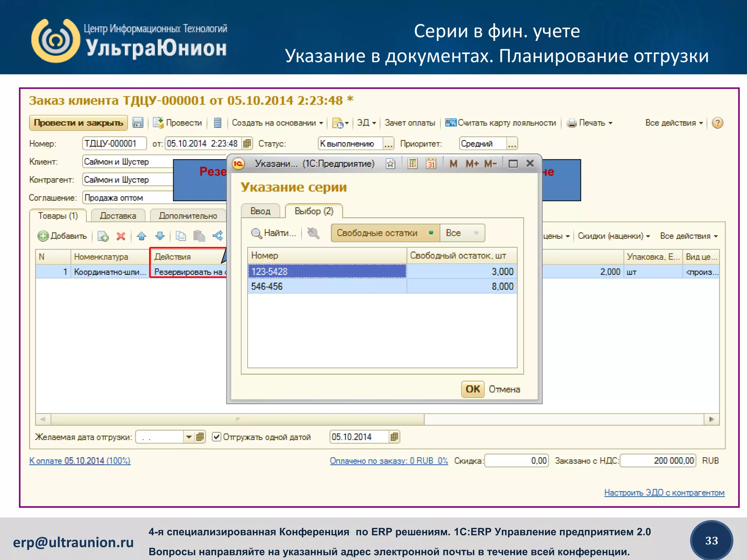The height and width of the screenshot is (560, 747).
Task: Open the Статус selection ellipsis button
Action: [x=388, y=144]
